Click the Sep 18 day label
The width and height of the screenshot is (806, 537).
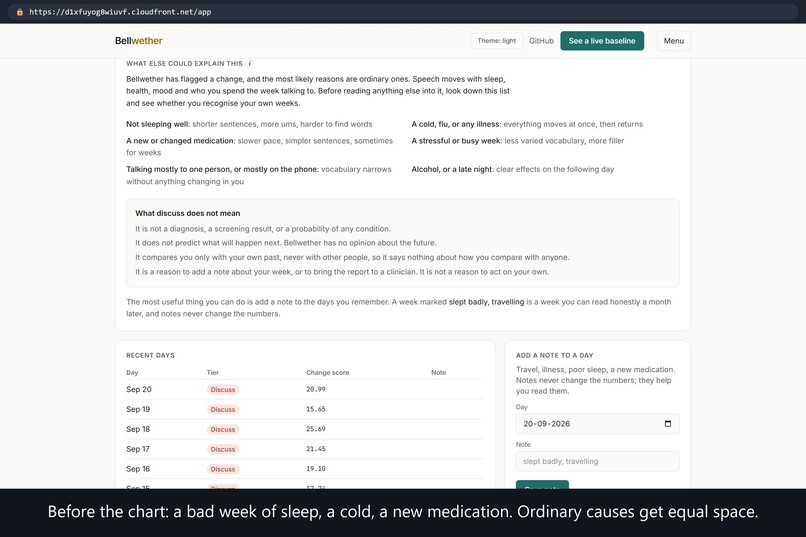138,429
